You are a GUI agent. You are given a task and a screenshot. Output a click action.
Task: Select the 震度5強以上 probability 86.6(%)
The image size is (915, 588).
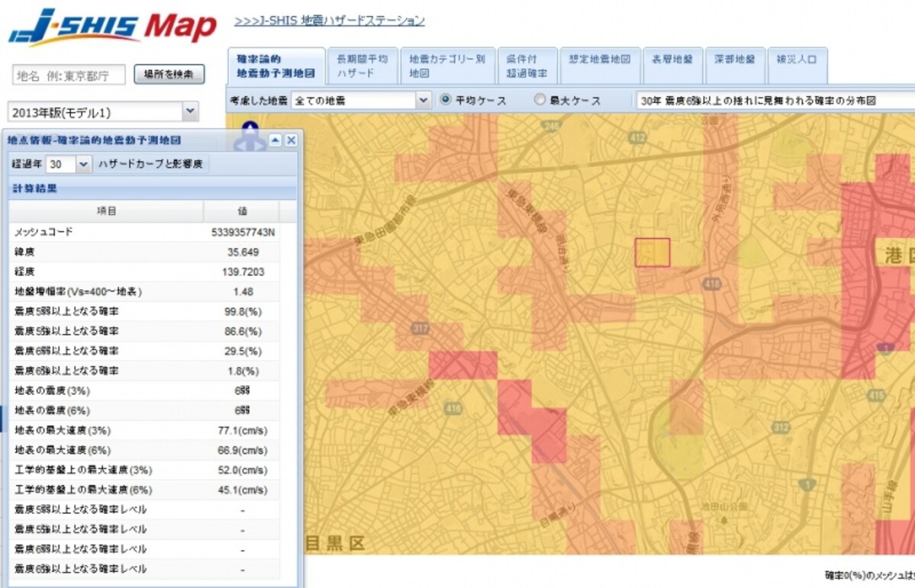coord(243,331)
